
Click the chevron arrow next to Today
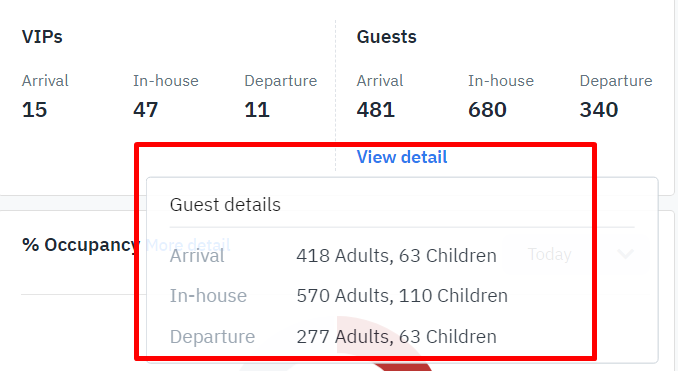coord(625,254)
